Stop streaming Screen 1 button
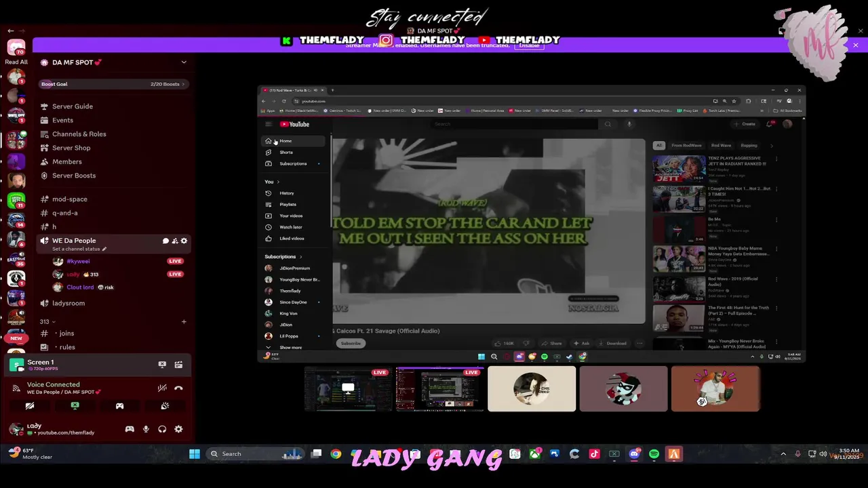This screenshot has width=868, height=488. coord(162,365)
